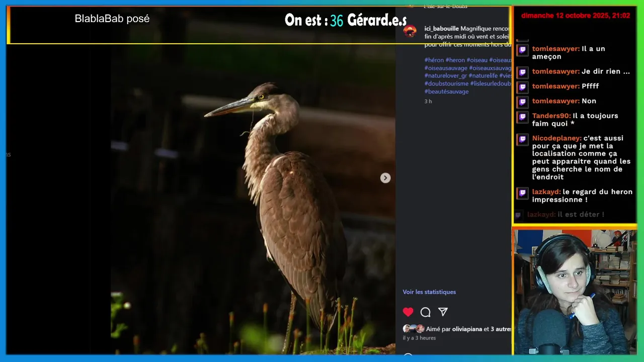
Task: Open comments via the speech bubble icon
Action: click(426, 312)
